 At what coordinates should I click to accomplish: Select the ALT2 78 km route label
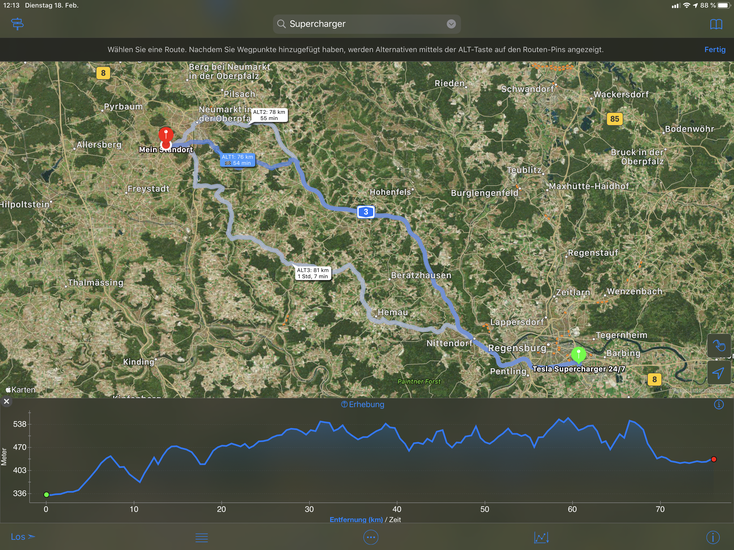[x=269, y=115]
